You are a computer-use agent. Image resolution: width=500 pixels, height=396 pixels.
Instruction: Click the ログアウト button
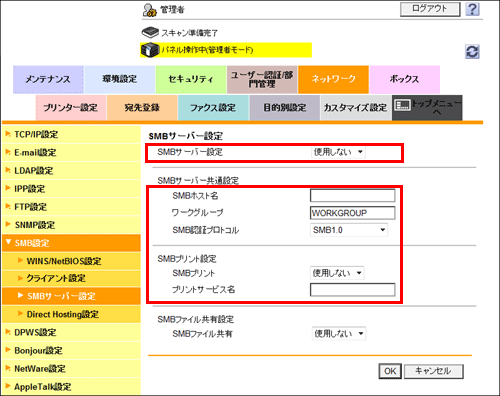430,9
